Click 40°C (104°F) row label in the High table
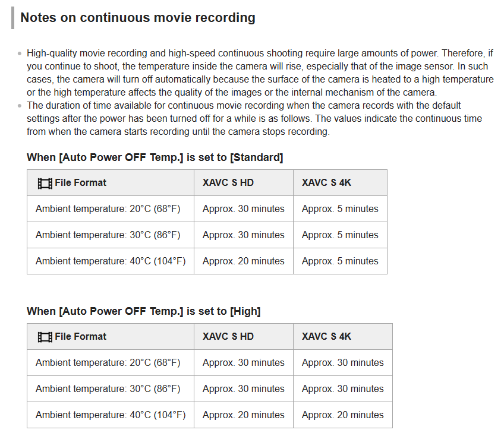504x436 pixels. (111, 415)
